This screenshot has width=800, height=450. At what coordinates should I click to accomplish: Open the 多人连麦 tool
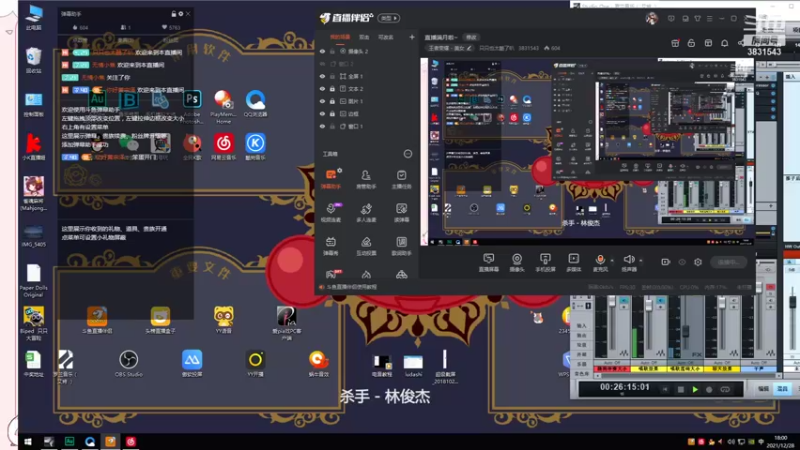click(x=366, y=212)
